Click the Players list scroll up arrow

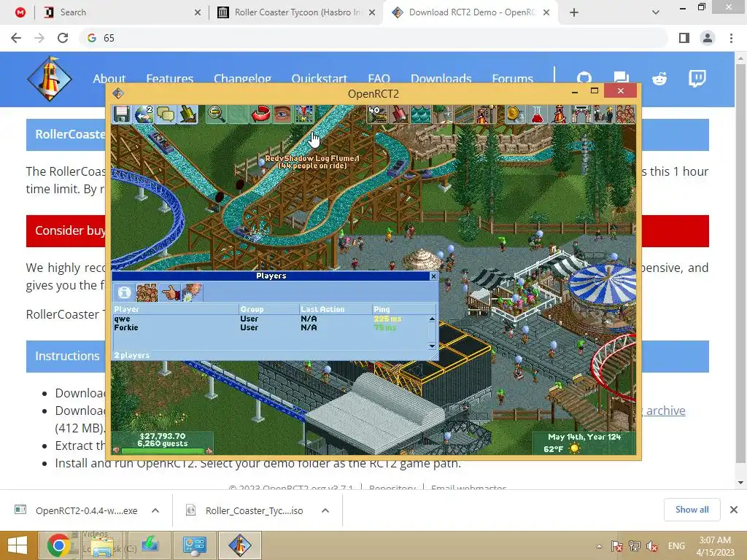pyautogui.click(x=432, y=319)
